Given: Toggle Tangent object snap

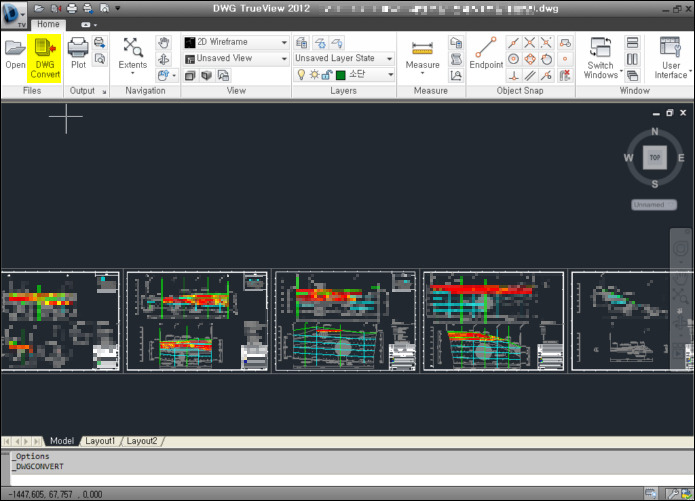Looking at the screenshot, I should [546, 59].
